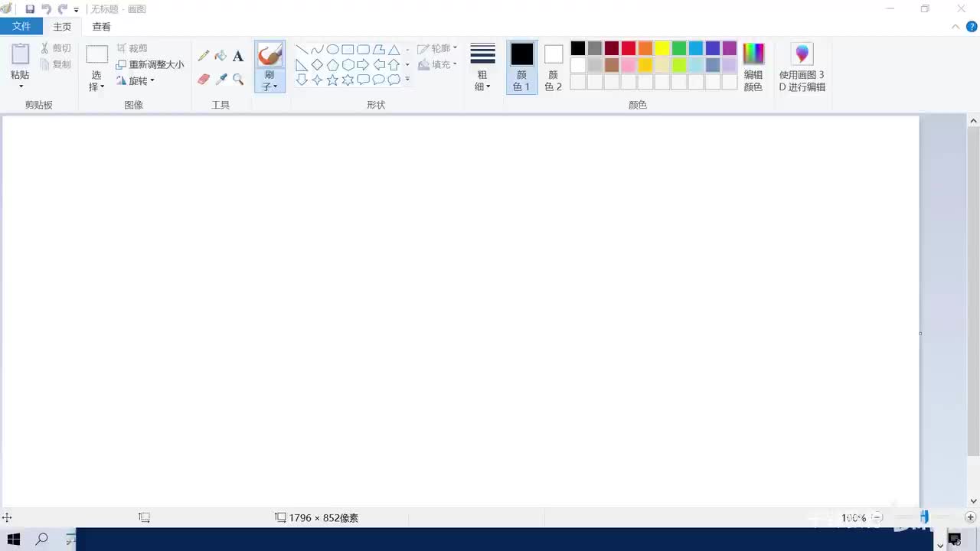Screen dimensions: 980x551
Task: Activate the 颜色 1 foreground color box
Action: click(x=521, y=67)
